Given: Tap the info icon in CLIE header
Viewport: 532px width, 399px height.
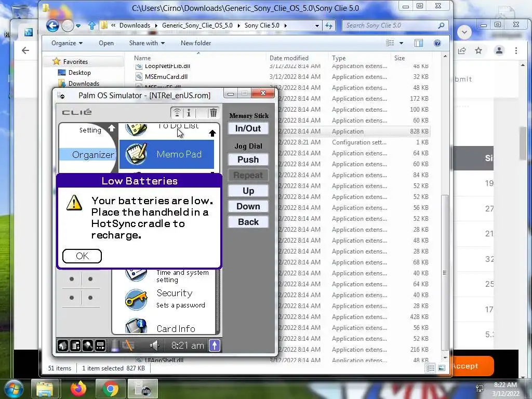Looking at the screenshot, I should [189, 112].
